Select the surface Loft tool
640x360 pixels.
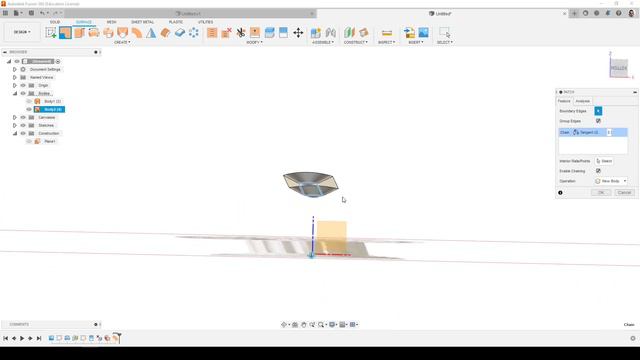122,33
